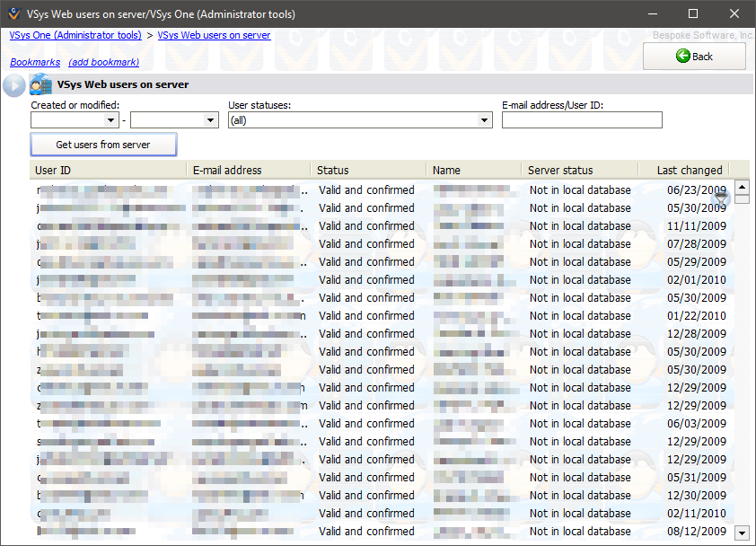
Task: Click the grid options icon below Last changed
Action: point(721,195)
